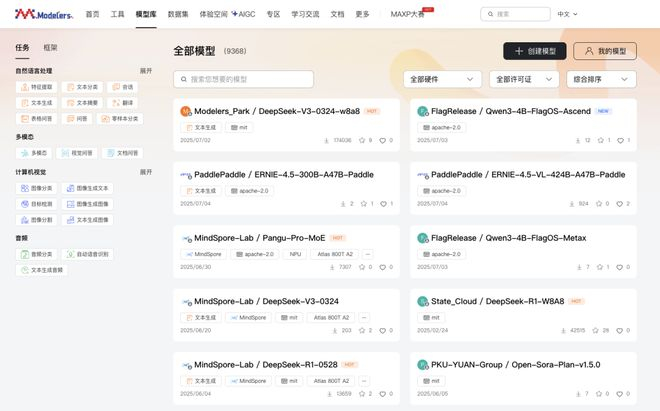Switch to the 任务 sidebar tab
This screenshot has height=411, width=660.
pos(22,48)
